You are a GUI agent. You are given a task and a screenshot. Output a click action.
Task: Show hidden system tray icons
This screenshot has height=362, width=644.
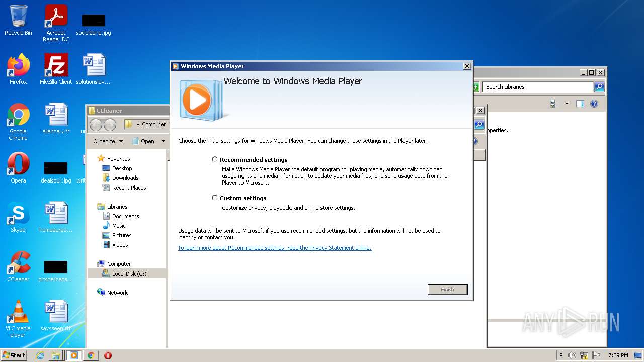click(x=561, y=355)
